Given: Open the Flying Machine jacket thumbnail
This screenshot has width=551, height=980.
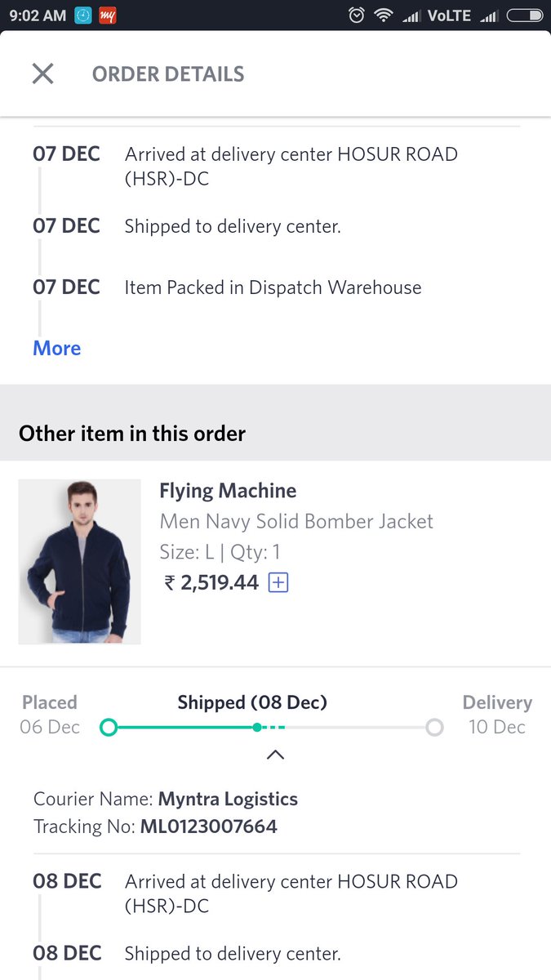Looking at the screenshot, I should 79,561.
